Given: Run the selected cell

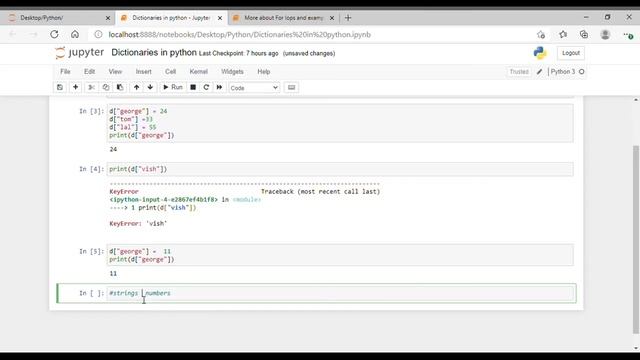Looking at the screenshot, I should [173, 87].
